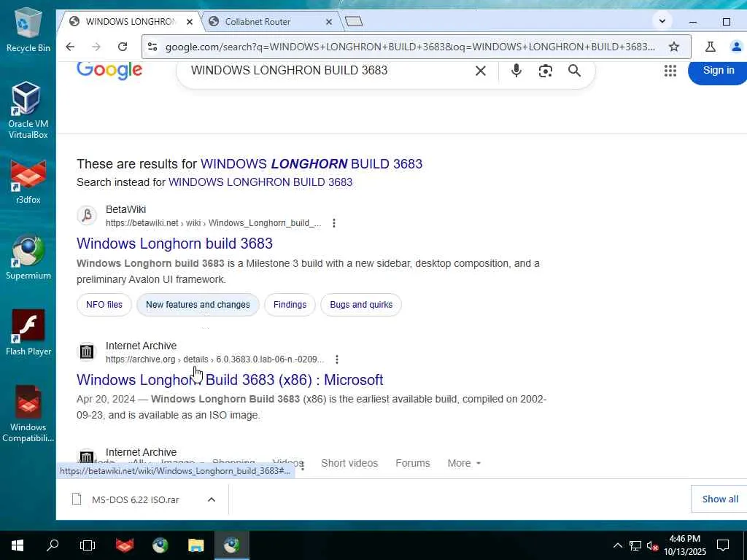
Task: Open the new tab button
Action: [x=354, y=21]
